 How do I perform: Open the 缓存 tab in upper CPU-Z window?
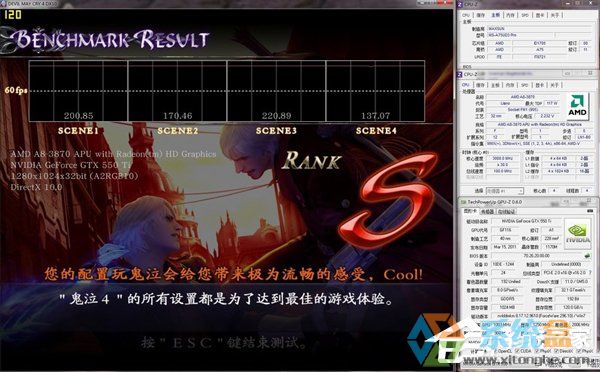point(481,15)
